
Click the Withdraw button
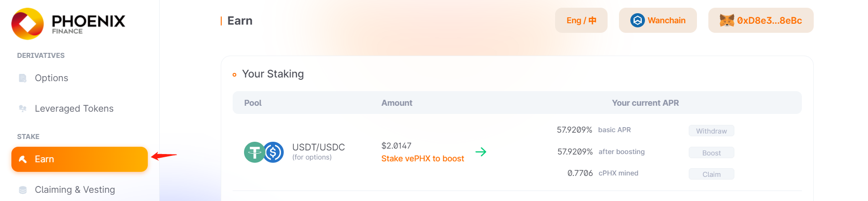[x=712, y=131]
